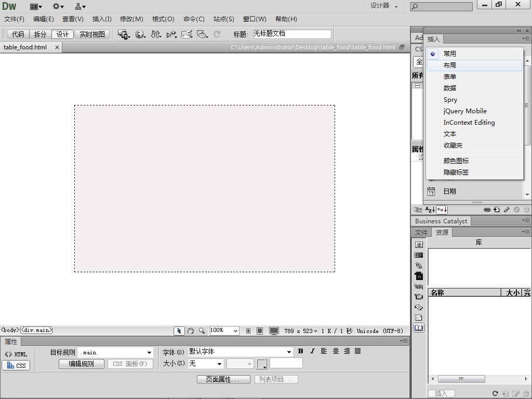Select the Templates category in Assets
The width and height of the screenshot is (532, 399).
[419, 317]
